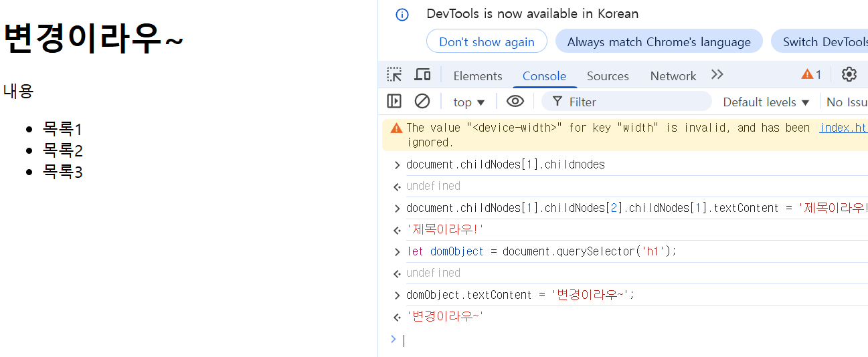The height and width of the screenshot is (357, 868).
Task: Toggle the live expression eye icon
Action: coord(515,102)
